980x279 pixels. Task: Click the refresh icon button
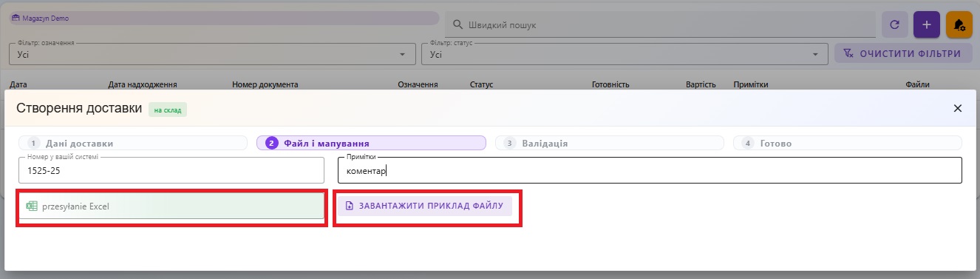[894, 24]
